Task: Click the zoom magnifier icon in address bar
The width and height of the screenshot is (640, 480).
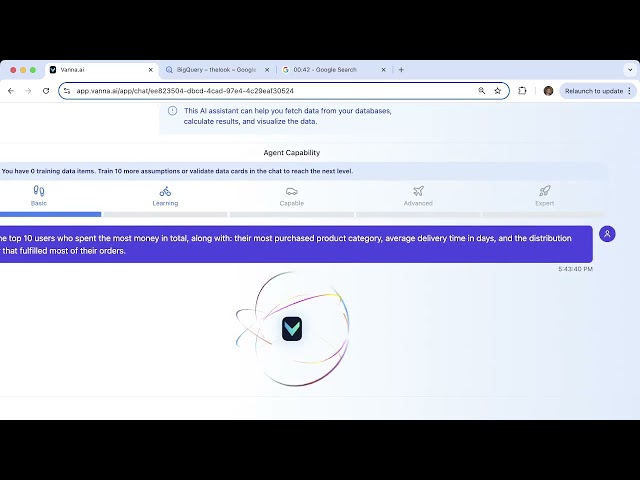Action: [x=482, y=91]
